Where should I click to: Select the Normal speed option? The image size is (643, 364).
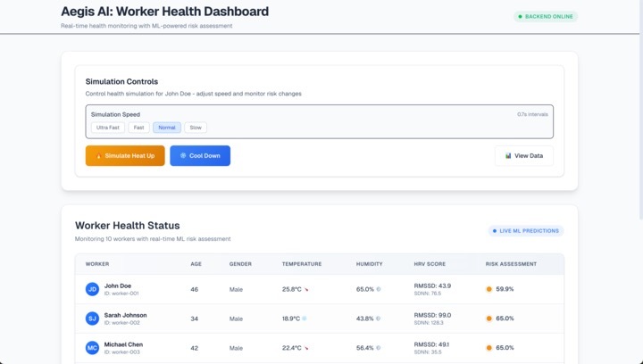167,128
